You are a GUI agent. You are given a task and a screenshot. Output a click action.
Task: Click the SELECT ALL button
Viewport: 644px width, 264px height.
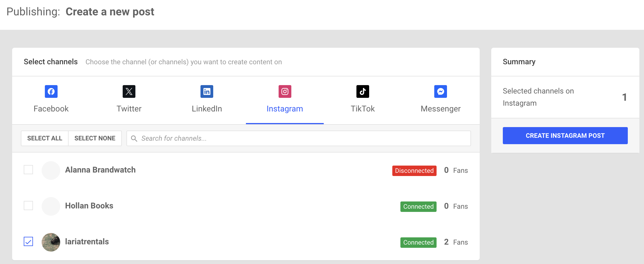tap(45, 138)
